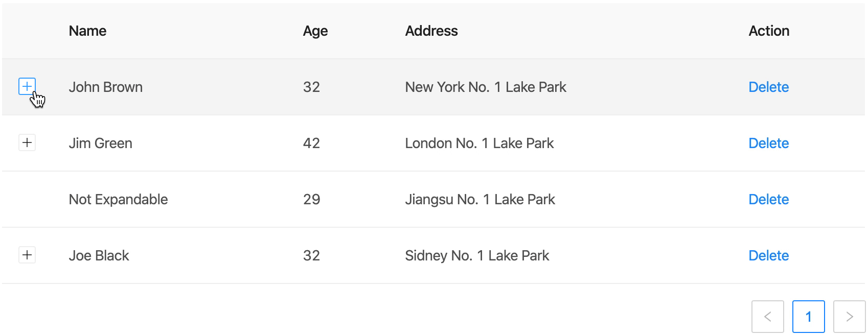Go to next page arrow
Screen dimensions: 868x335
pos(849,317)
